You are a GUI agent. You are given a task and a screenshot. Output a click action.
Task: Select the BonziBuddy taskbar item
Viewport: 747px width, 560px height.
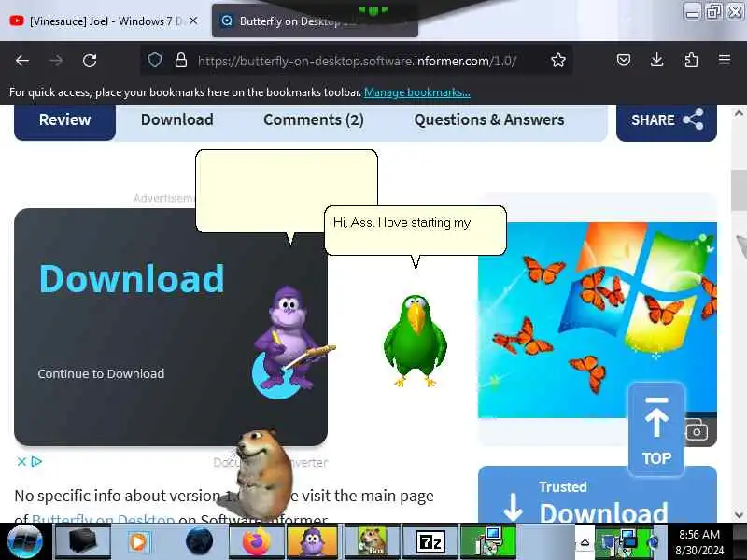click(x=312, y=541)
